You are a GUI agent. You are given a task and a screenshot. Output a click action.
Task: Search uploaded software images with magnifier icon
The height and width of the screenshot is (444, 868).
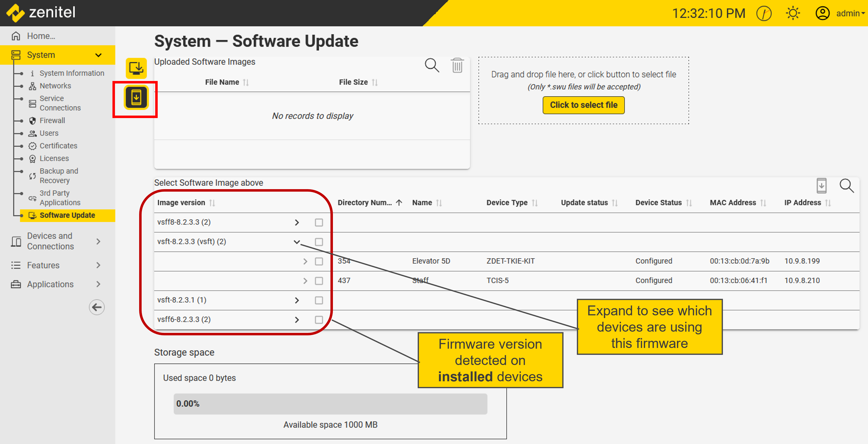coord(432,65)
